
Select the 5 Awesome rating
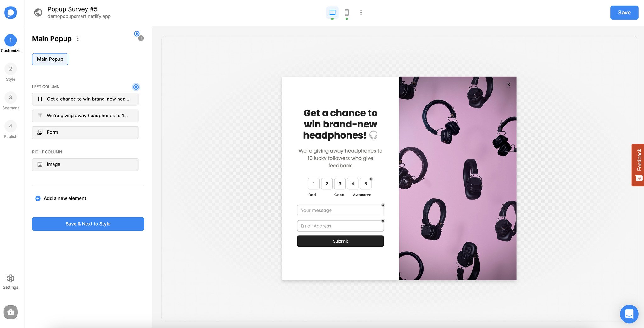tap(365, 184)
